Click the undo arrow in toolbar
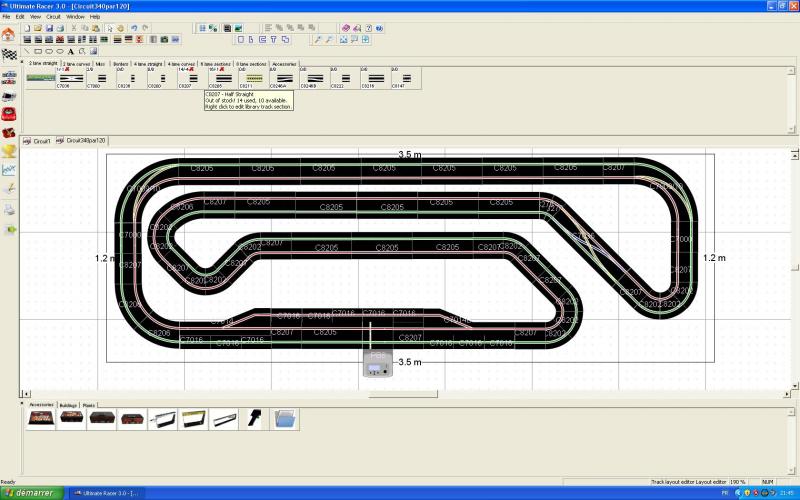Image resolution: width=800 pixels, height=500 pixels. pos(134,28)
